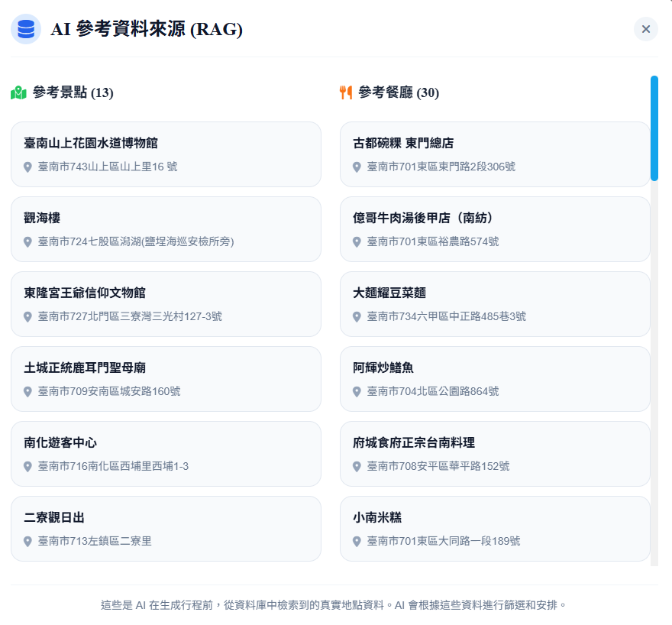Close the RAG sources dialog
Viewport: 672px width, 625px height.
pos(645,29)
